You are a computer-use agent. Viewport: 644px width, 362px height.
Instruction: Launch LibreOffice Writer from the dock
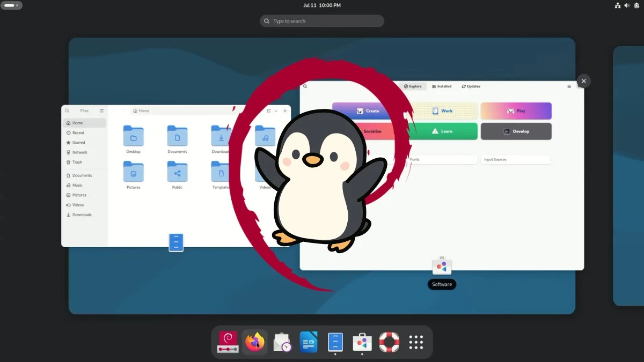(309, 342)
